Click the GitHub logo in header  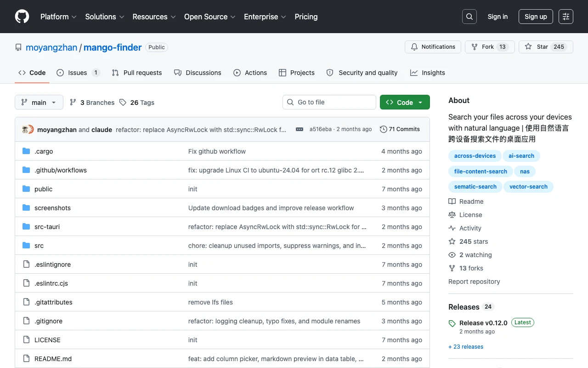(x=22, y=17)
